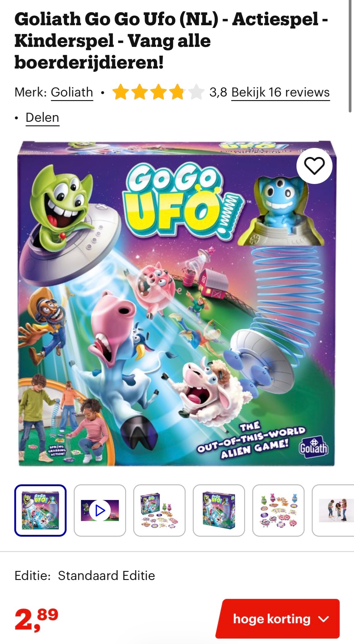
Task: Click the 2,89 price label
Action: coord(36,619)
